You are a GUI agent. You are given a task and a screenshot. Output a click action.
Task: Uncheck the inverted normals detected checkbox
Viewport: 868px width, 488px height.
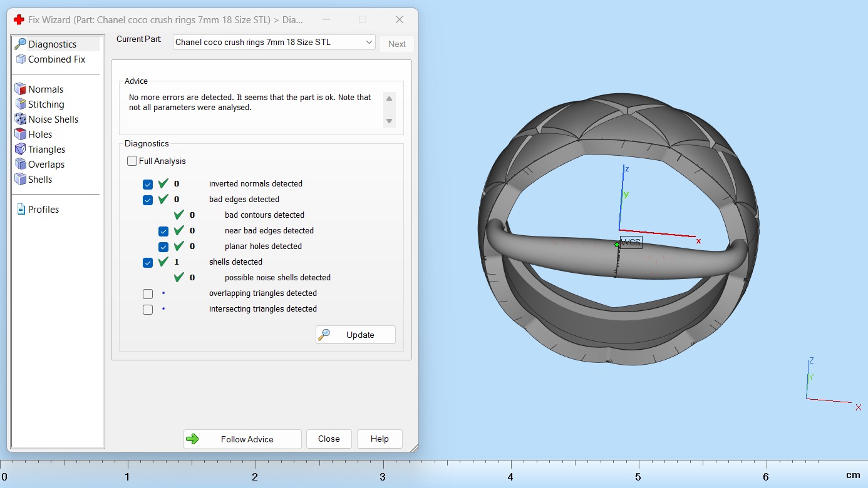[x=148, y=185]
